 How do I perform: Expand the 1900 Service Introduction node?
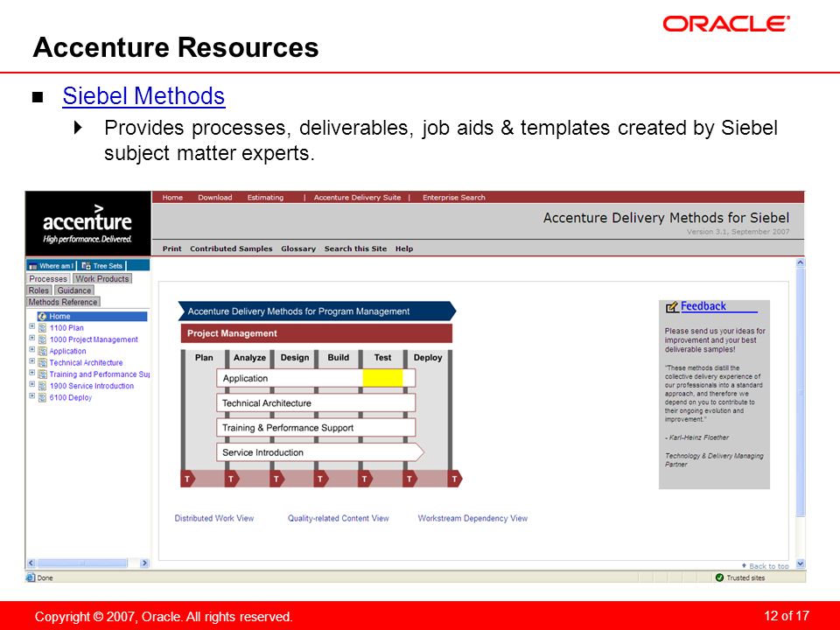[32, 384]
